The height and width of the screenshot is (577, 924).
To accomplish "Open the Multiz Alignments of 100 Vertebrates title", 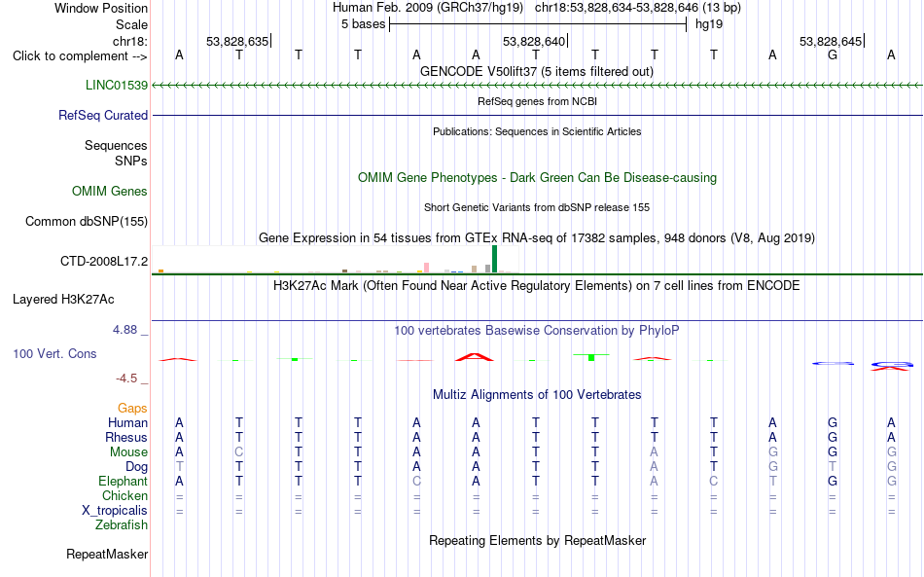I will 537,394.
